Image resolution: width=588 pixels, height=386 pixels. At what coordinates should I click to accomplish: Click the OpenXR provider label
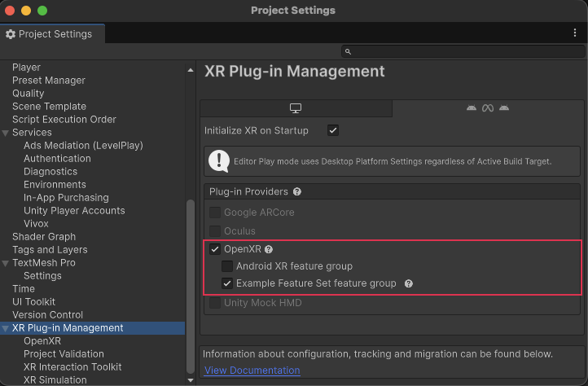(242, 249)
